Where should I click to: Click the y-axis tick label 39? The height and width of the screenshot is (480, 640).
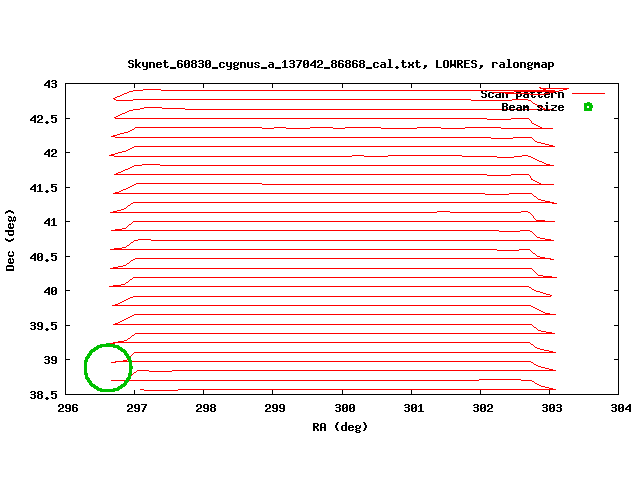pos(51,360)
